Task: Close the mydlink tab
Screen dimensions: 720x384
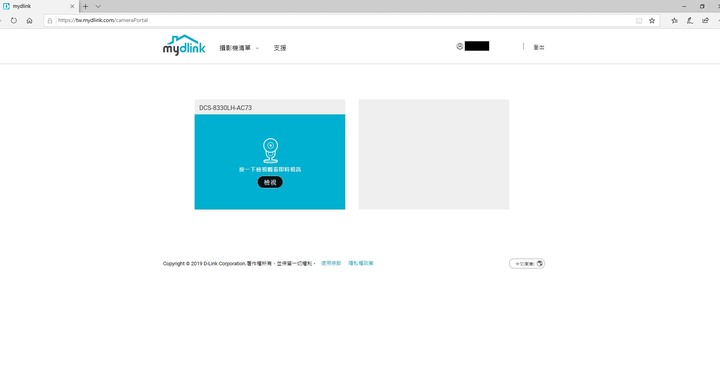Action: tap(72, 6)
